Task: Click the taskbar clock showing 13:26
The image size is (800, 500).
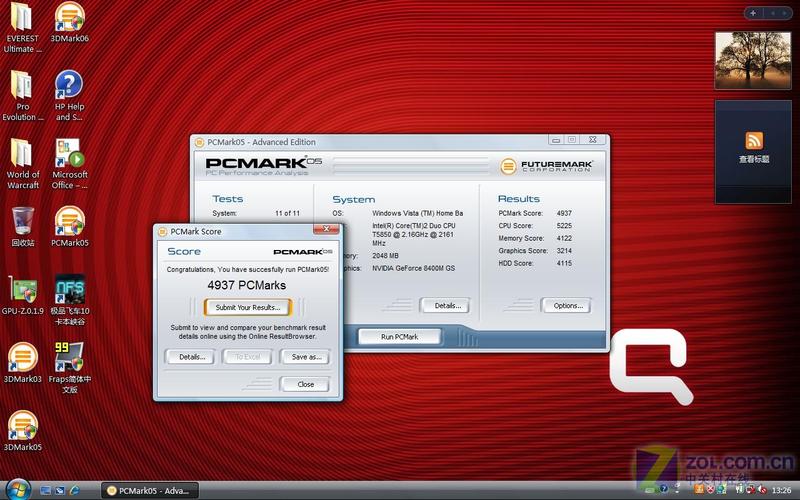Action: tap(781, 490)
